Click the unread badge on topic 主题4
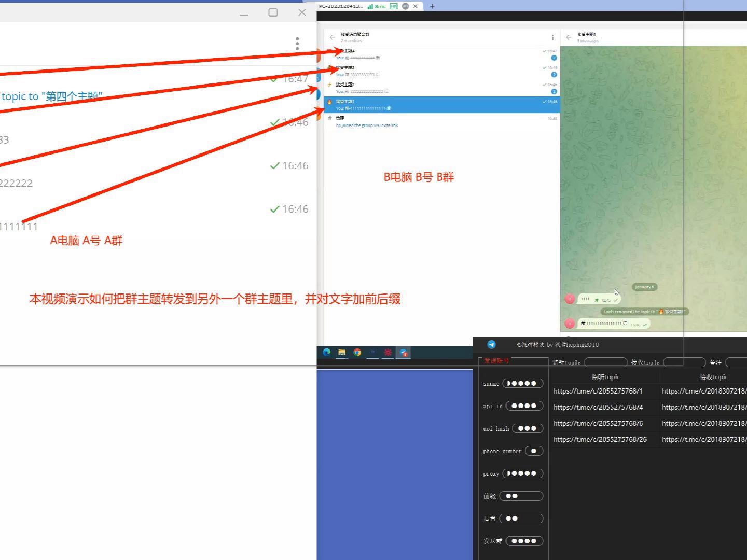This screenshot has width=747, height=560. [x=554, y=58]
